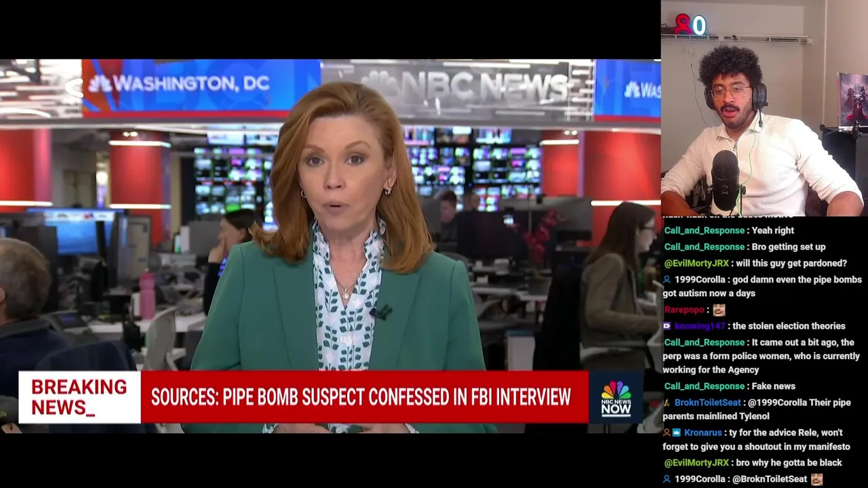Click the face emote on the last chat line
Screen dimensions: 868x488
[x=816, y=479]
